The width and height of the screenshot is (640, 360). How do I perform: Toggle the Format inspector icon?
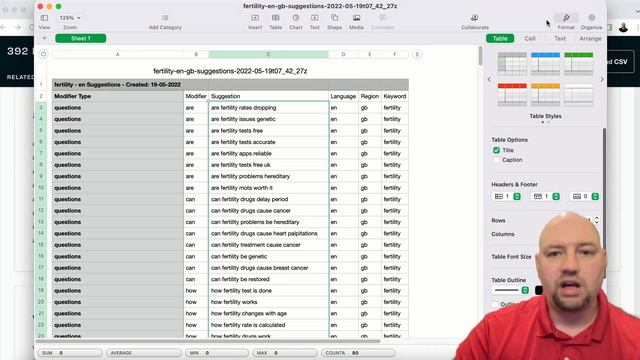tap(566, 18)
